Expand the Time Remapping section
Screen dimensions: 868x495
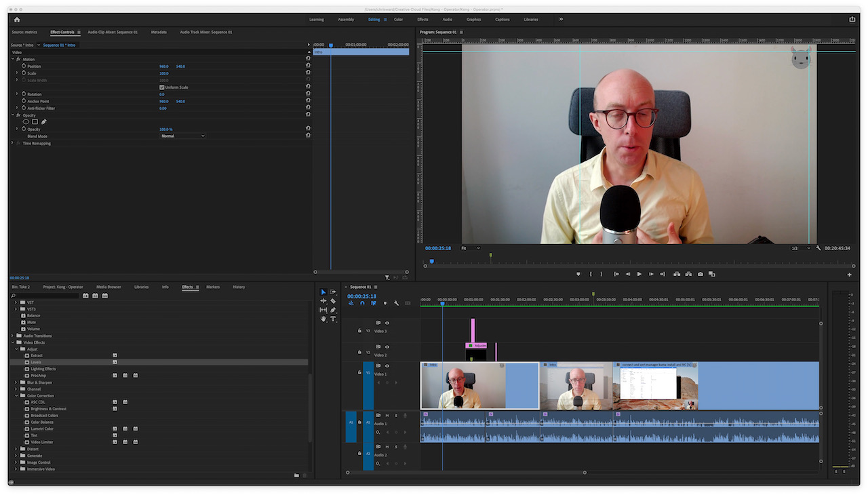(x=13, y=143)
